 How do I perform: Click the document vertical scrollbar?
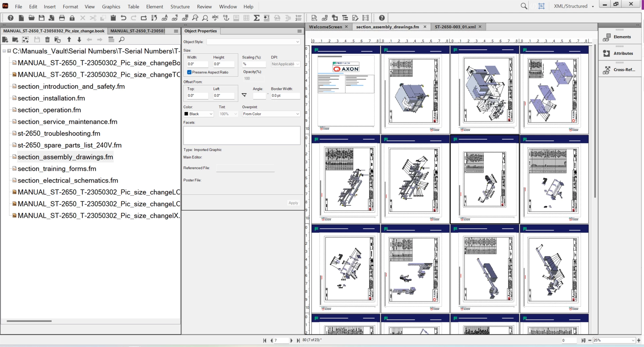595,120
